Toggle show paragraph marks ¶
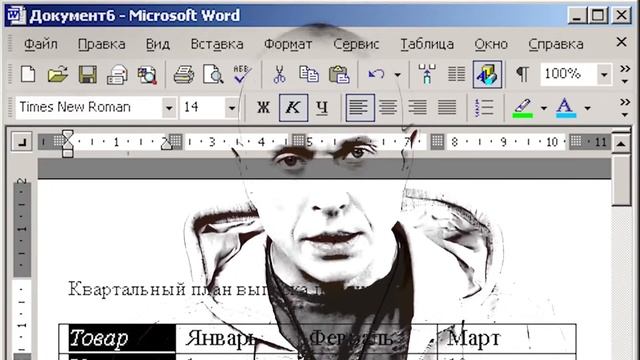 pyautogui.click(x=522, y=75)
